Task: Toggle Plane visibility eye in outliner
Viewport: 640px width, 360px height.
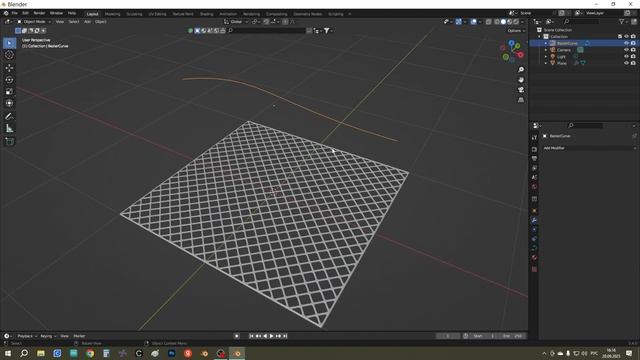Action: [626, 63]
